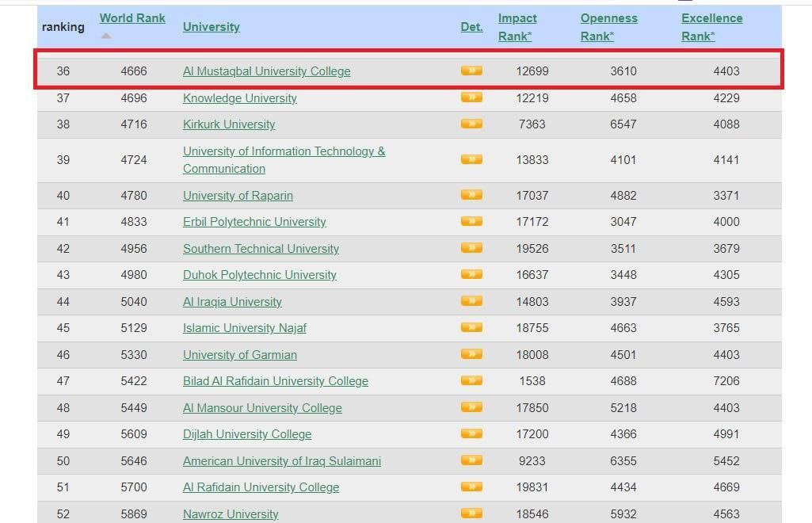This screenshot has height=523, width=812.
Task: Select openness rank value 6355
Action: [x=623, y=461]
